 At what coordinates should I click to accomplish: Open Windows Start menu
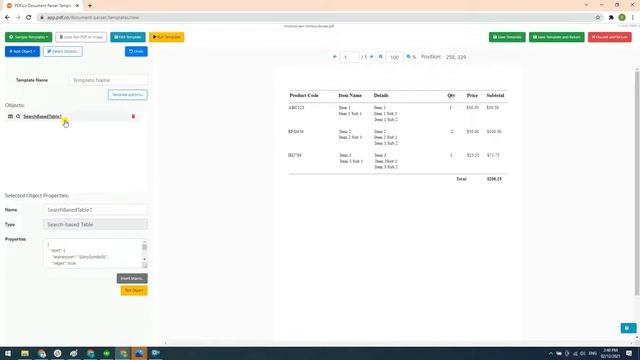pos(8,353)
